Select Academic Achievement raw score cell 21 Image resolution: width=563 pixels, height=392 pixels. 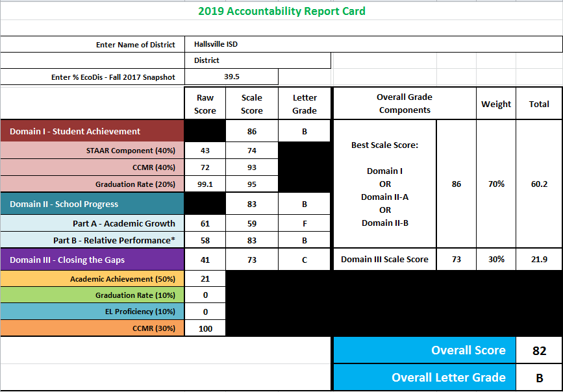pyautogui.click(x=205, y=278)
